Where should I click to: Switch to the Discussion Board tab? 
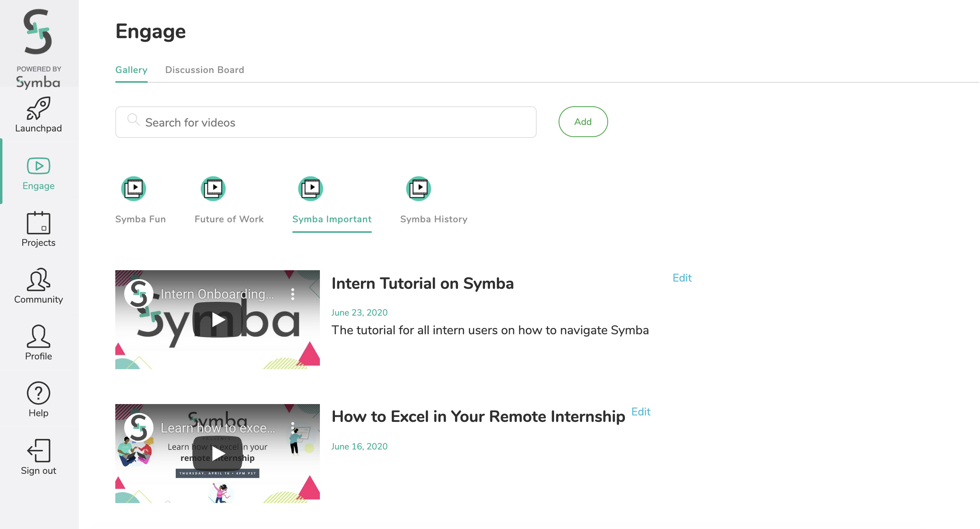click(205, 70)
